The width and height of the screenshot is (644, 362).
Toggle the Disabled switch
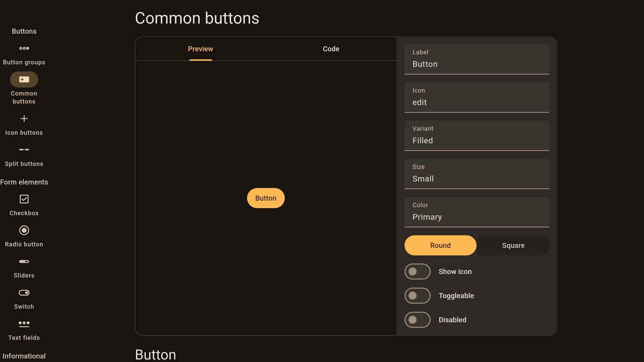pos(417,320)
